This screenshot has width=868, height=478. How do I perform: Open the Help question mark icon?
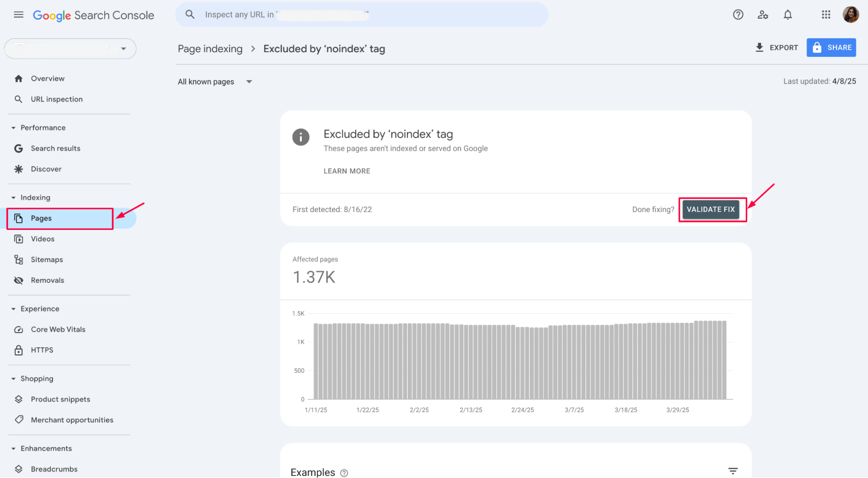click(x=738, y=15)
